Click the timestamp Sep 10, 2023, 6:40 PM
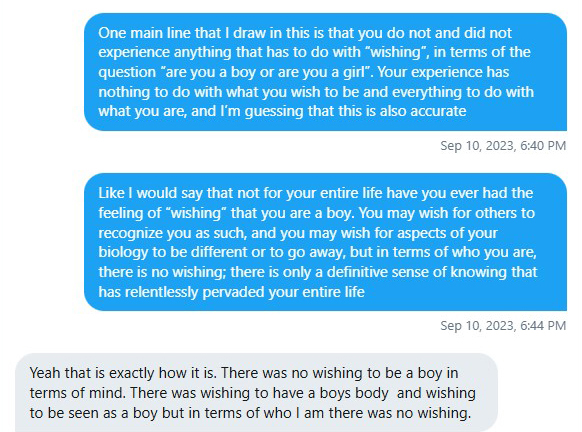This screenshot has height=432, width=582. [x=503, y=145]
